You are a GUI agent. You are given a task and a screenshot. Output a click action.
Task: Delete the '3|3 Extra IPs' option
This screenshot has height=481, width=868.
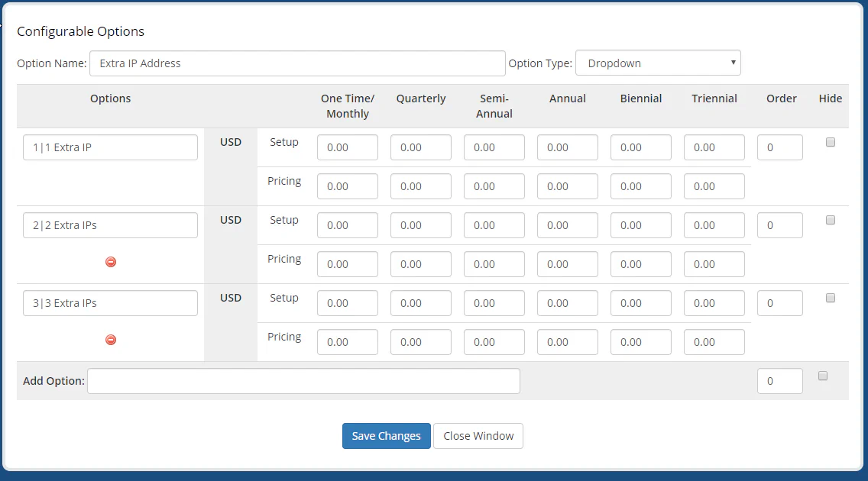tap(111, 340)
